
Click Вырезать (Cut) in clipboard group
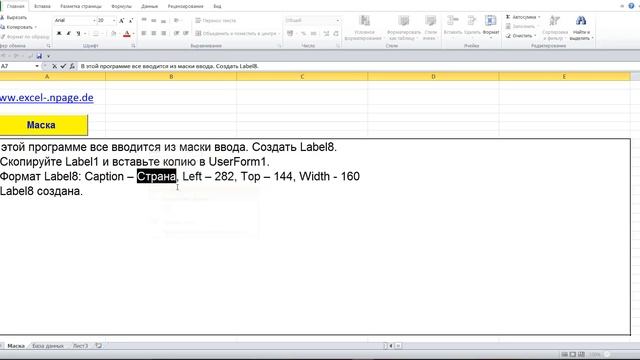[x=14, y=18]
